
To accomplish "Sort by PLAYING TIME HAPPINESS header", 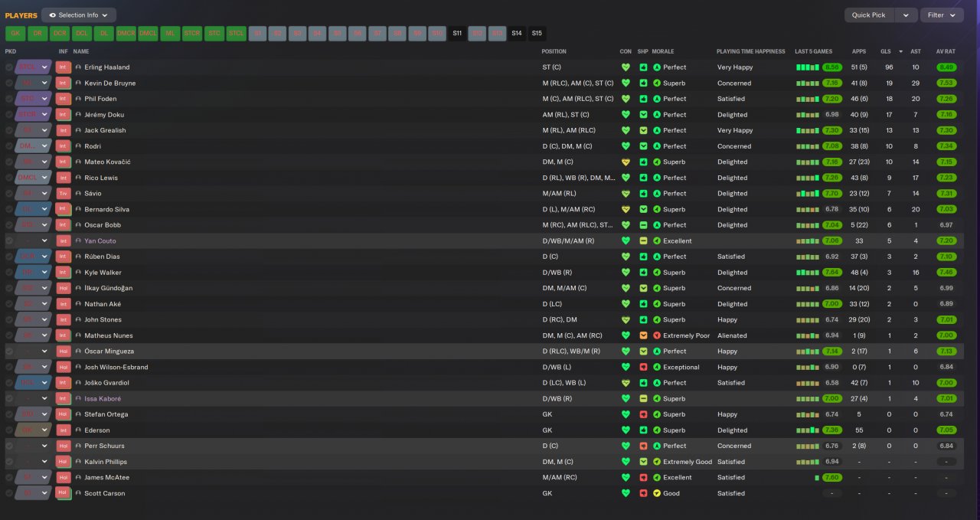I will [x=751, y=51].
